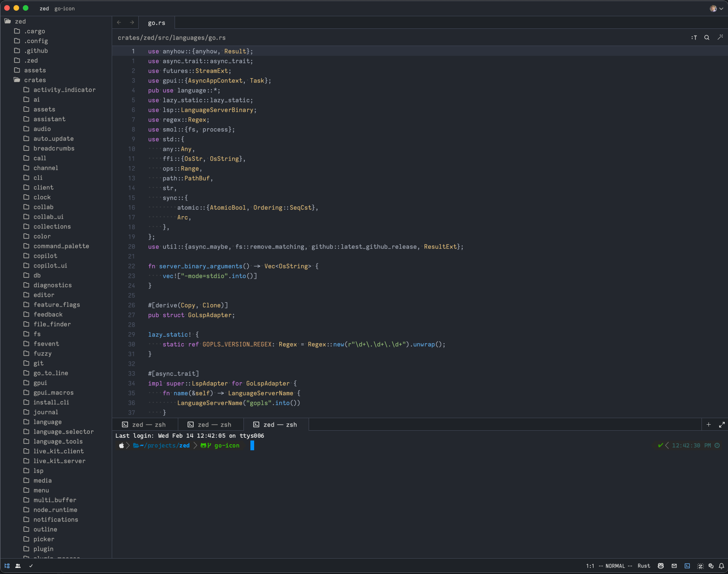Navigate back with the left arrow

(x=119, y=22)
